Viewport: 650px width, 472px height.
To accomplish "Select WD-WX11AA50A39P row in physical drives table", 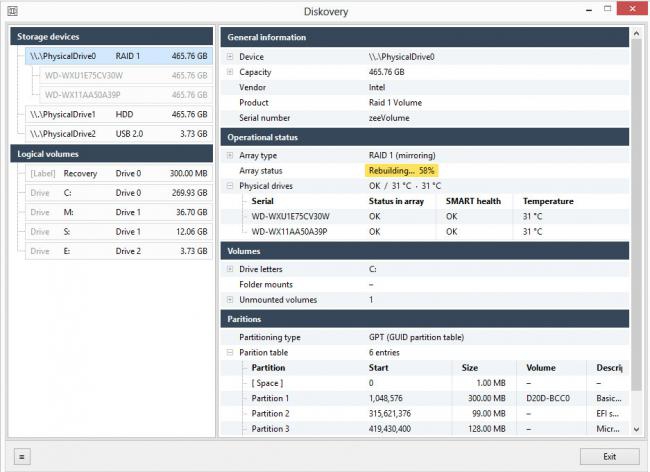I will (424, 232).
